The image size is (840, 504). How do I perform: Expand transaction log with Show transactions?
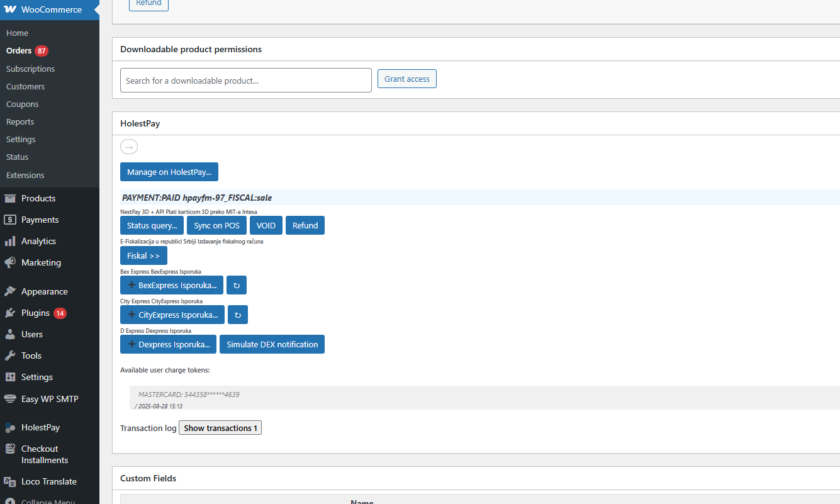tap(220, 428)
